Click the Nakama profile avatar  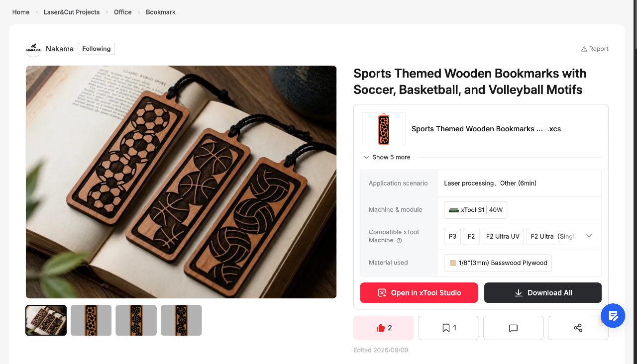point(34,49)
